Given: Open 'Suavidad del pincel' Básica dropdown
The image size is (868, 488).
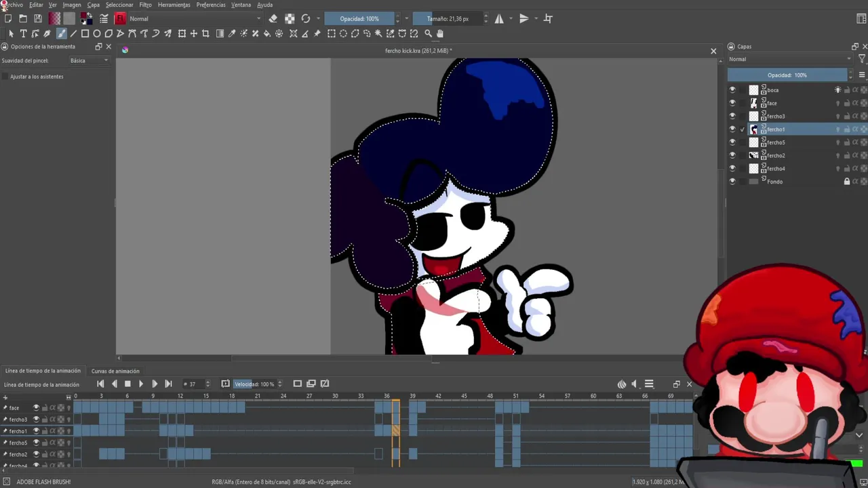Looking at the screenshot, I should point(89,60).
